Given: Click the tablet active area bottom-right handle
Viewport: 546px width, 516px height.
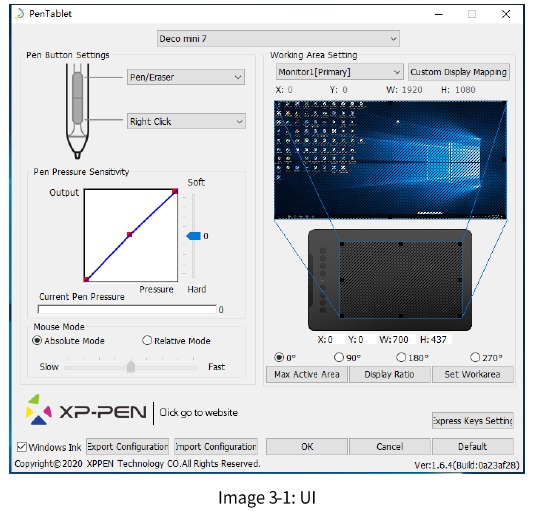Looking at the screenshot, I should [460, 316].
